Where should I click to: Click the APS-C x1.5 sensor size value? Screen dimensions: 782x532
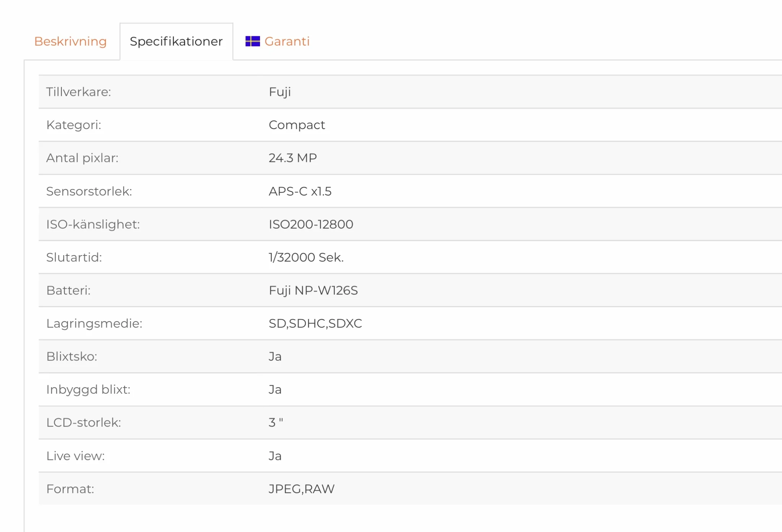[x=300, y=191]
